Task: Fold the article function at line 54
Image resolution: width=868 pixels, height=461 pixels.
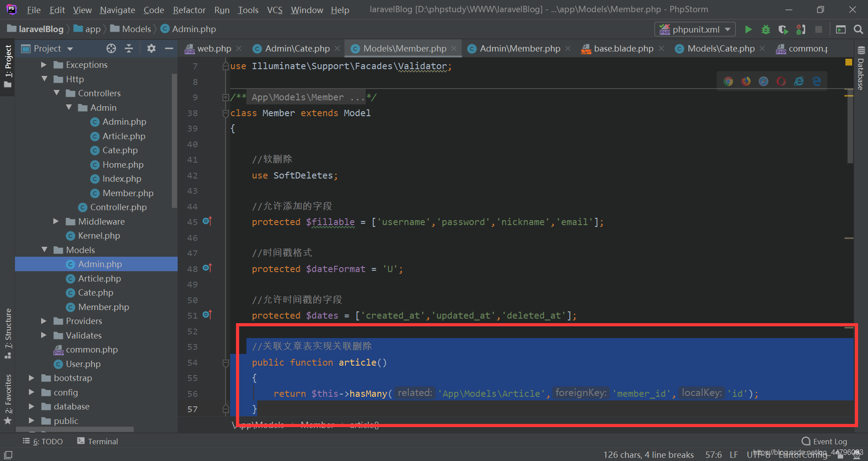Action: pyautogui.click(x=226, y=362)
